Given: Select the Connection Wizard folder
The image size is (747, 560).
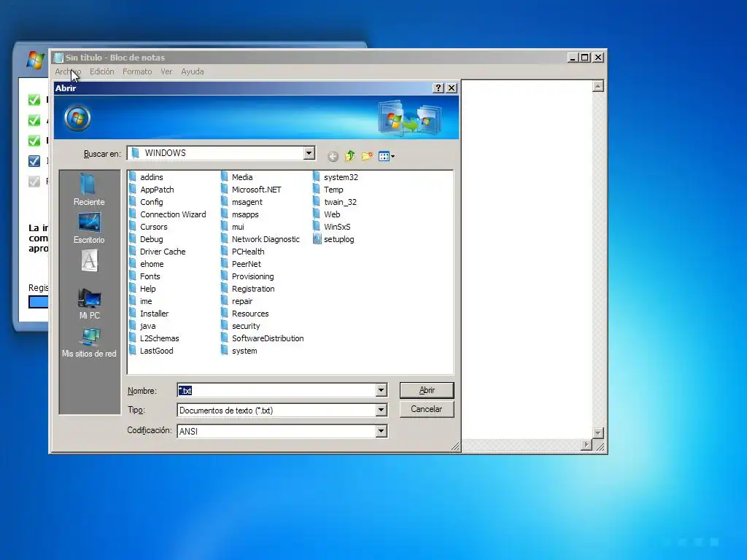Looking at the screenshot, I should click(168, 214).
